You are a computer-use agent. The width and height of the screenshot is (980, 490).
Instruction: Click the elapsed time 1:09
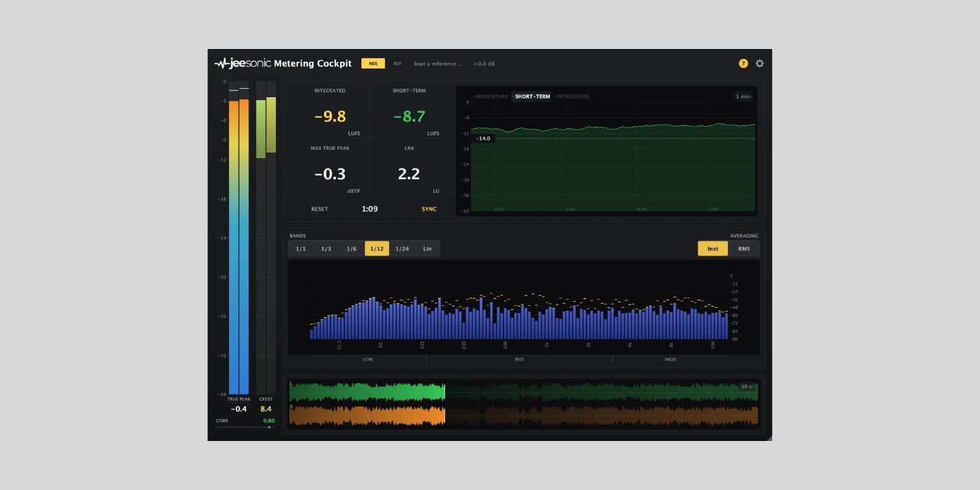[370, 209]
